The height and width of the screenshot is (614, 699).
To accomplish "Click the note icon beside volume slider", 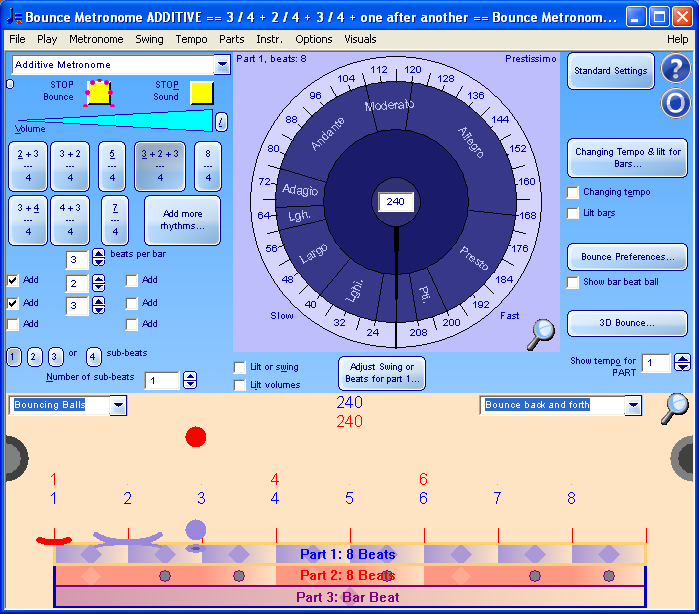I will click(221, 122).
